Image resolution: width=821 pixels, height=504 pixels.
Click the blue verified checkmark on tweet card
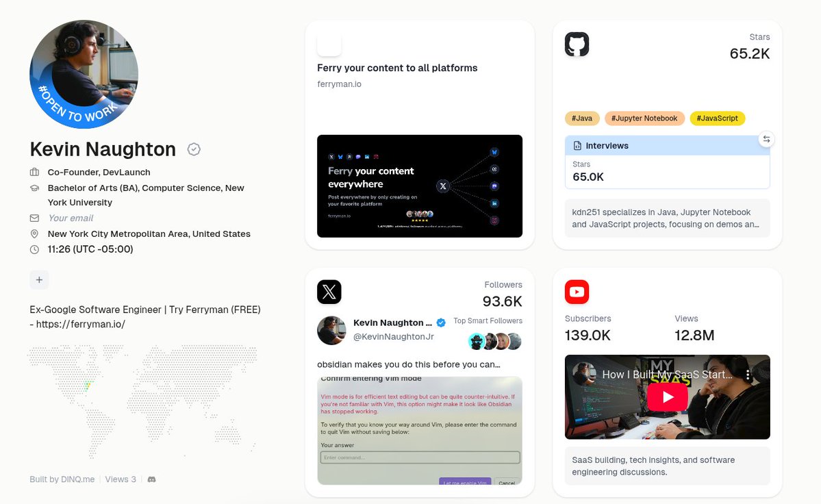click(x=441, y=323)
